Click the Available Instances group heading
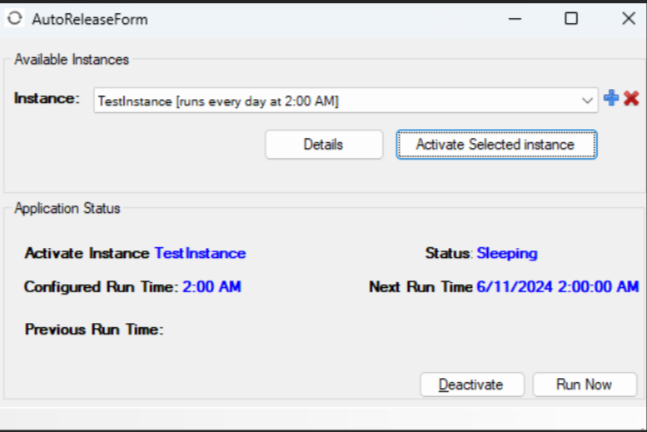This screenshot has width=647, height=432. click(72, 59)
